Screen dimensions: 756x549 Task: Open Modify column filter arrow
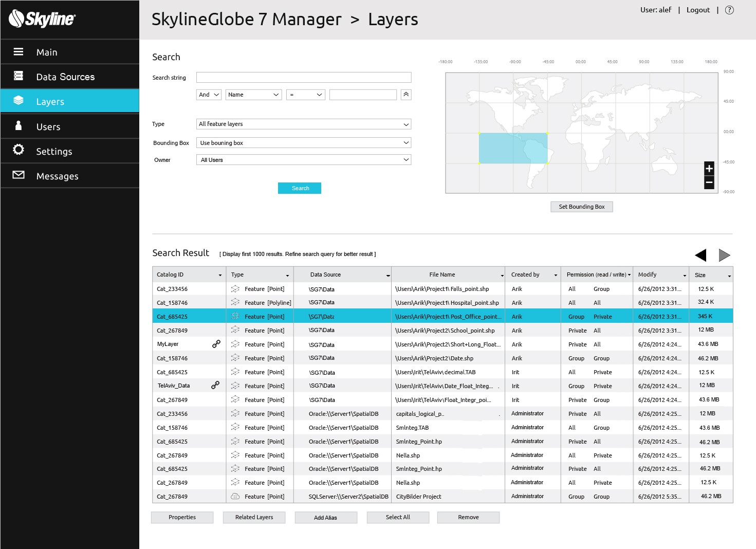(x=685, y=276)
